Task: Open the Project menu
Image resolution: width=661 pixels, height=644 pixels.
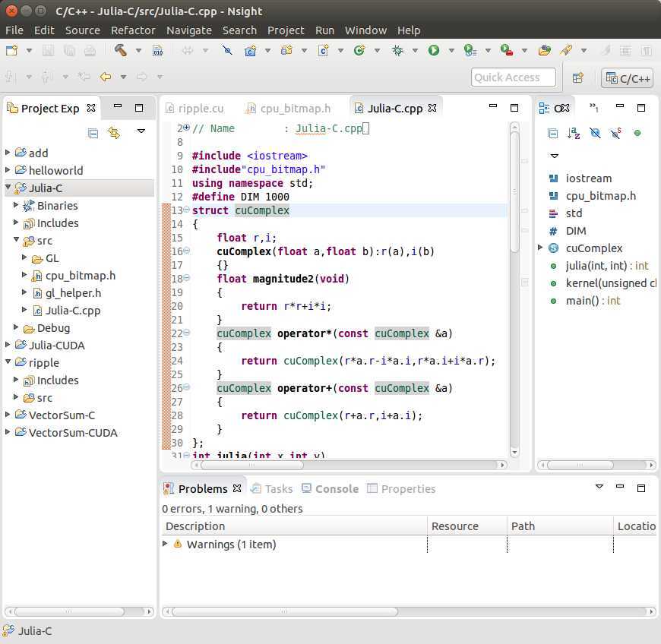Action: pyautogui.click(x=286, y=30)
